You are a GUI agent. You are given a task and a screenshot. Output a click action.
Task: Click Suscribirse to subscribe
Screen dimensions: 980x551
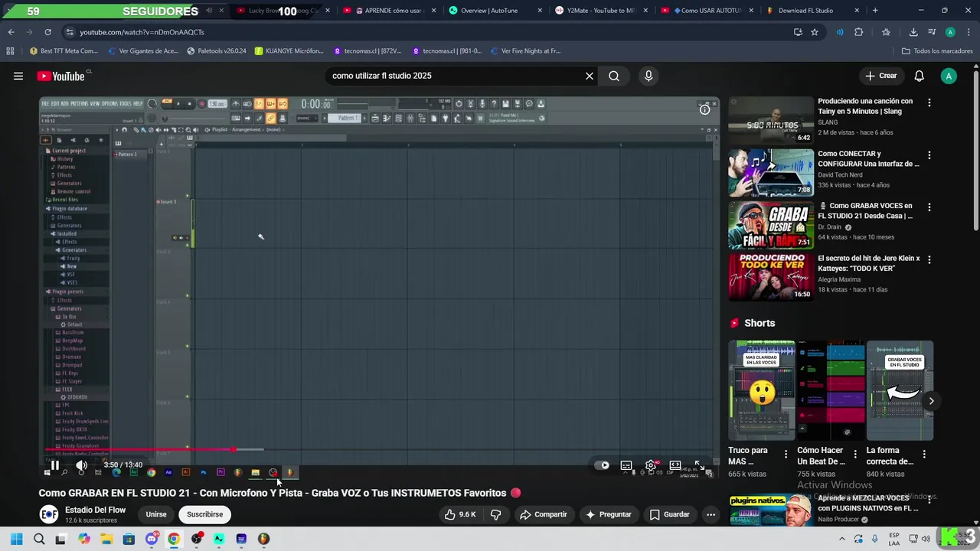point(205,514)
